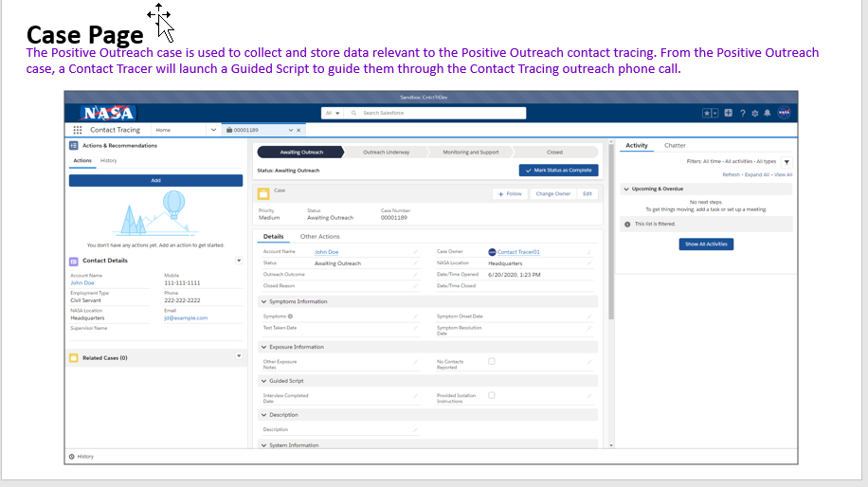The width and height of the screenshot is (868, 487).
Task: Click the Expand All activity link
Action: tap(757, 175)
